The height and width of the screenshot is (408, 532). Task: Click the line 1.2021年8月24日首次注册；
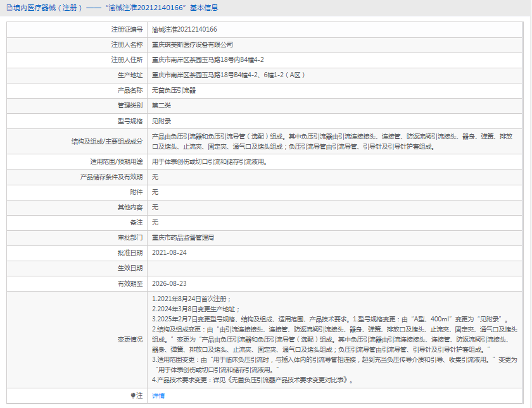click(192, 299)
